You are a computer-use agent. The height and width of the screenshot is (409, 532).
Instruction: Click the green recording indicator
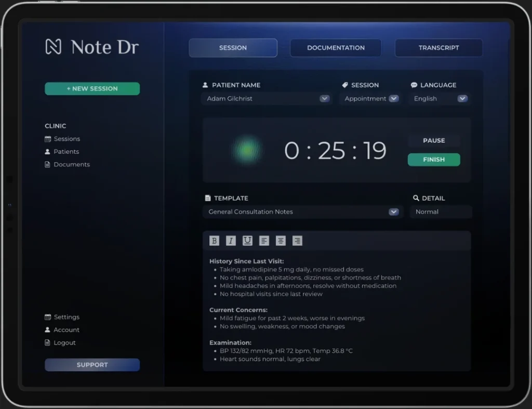pos(248,150)
